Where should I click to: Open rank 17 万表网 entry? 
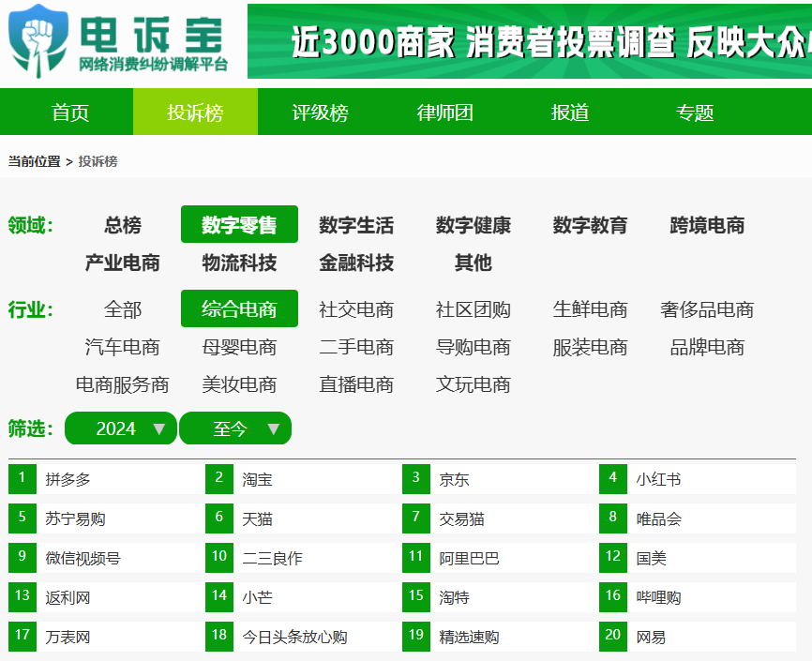106,636
